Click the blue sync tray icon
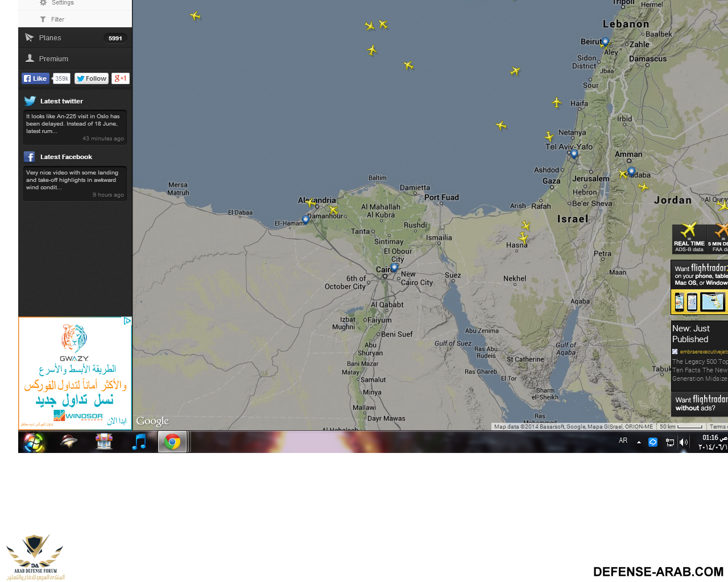Viewport: 728px width, 582px height. (x=653, y=442)
